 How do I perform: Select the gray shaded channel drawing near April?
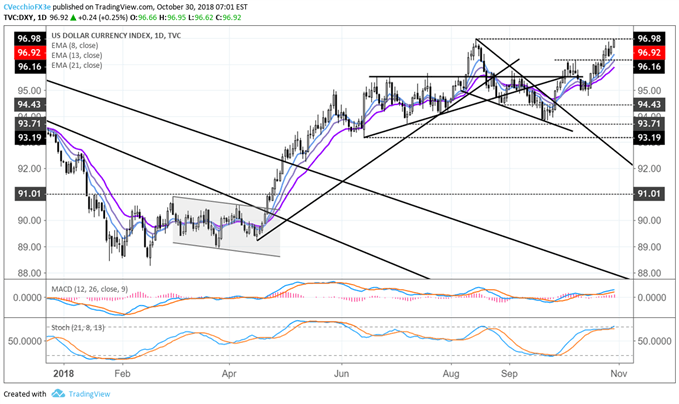(x=226, y=226)
